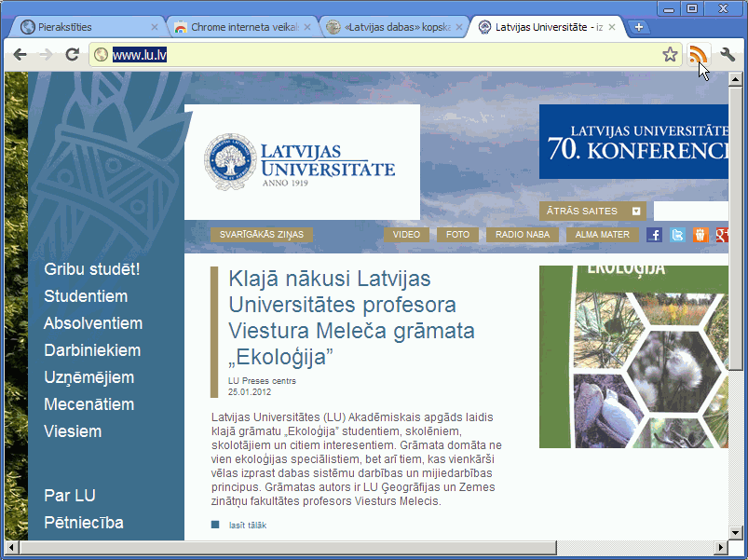This screenshot has width=748, height=560.
Task: Open the Par LU menu link
Action: 70,496
